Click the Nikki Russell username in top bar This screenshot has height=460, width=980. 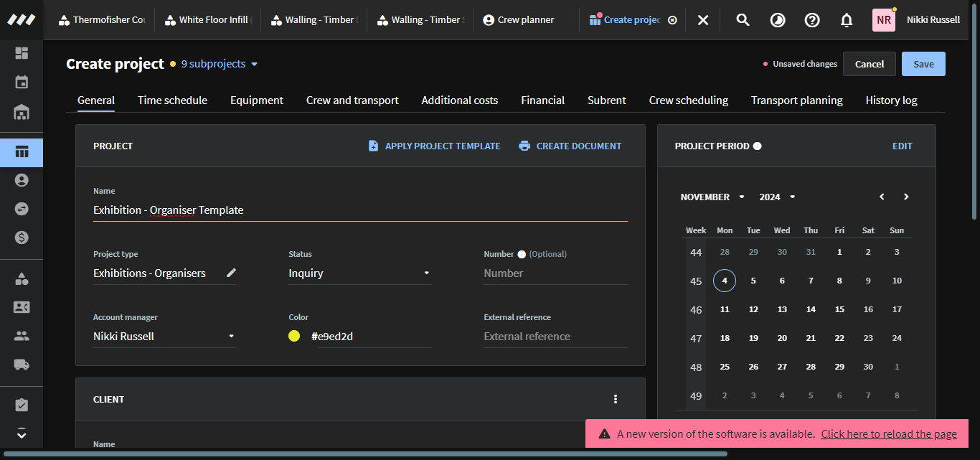(x=933, y=20)
